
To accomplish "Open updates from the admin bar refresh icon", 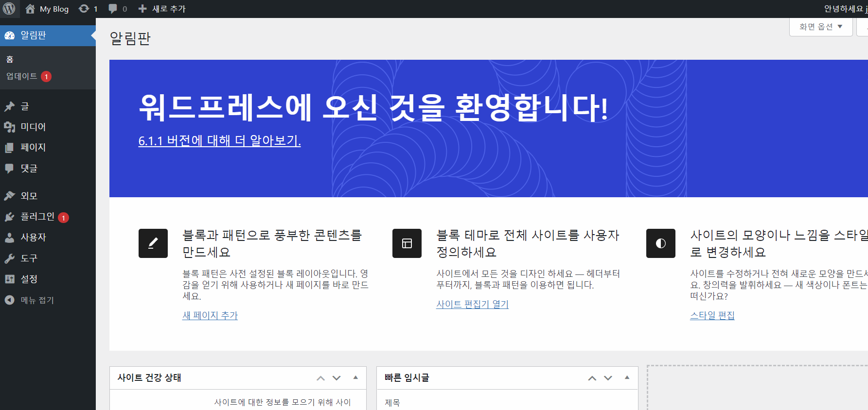I will [x=84, y=9].
